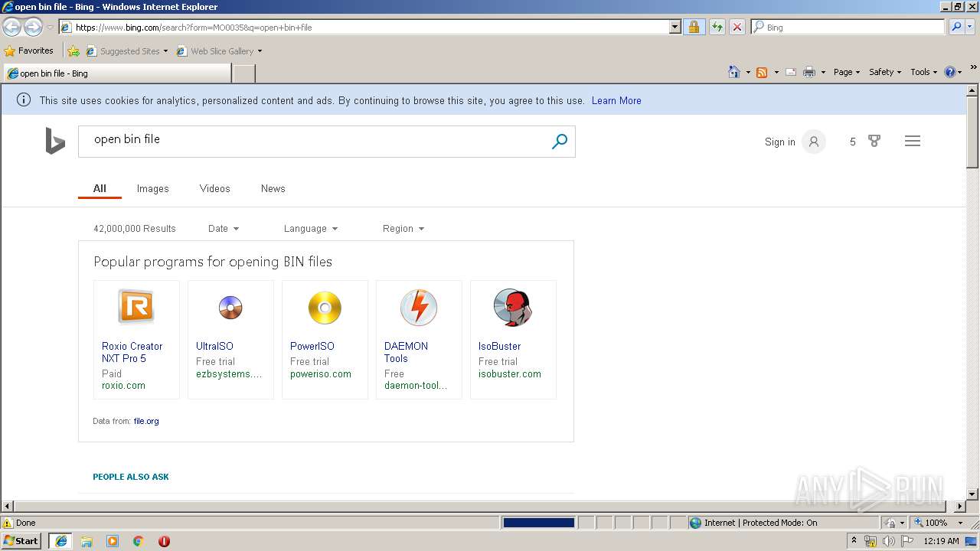The image size is (980, 551).
Task: Open the Bing hamburger menu
Action: tap(912, 141)
